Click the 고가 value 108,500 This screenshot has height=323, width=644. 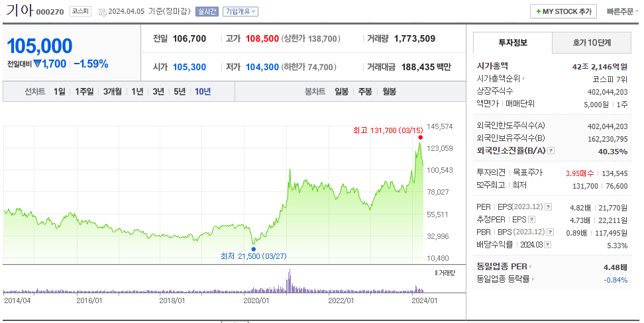click(x=262, y=38)
